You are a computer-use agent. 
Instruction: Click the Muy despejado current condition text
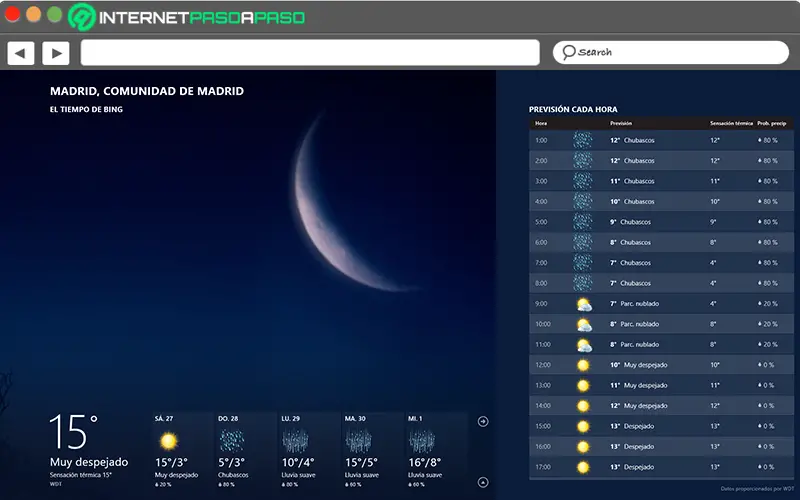click(89, 462)
